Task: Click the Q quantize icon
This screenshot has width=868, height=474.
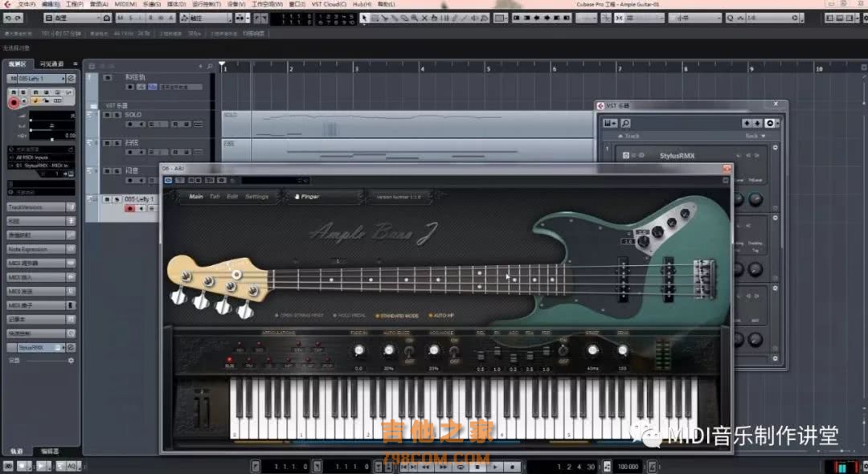Action: pyautogui.click(x=730, y=18)
